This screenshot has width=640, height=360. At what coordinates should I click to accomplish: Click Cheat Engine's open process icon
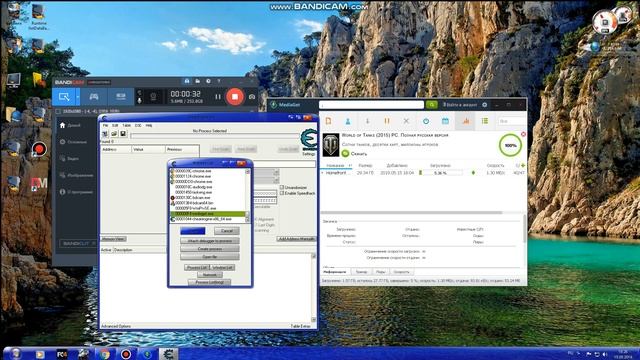pyautogui.click(x=105, y=133)
